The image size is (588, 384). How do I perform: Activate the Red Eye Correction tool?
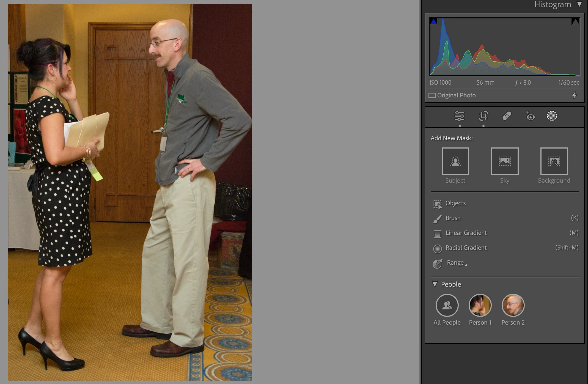pyautogui.click(x=530, y=116)
